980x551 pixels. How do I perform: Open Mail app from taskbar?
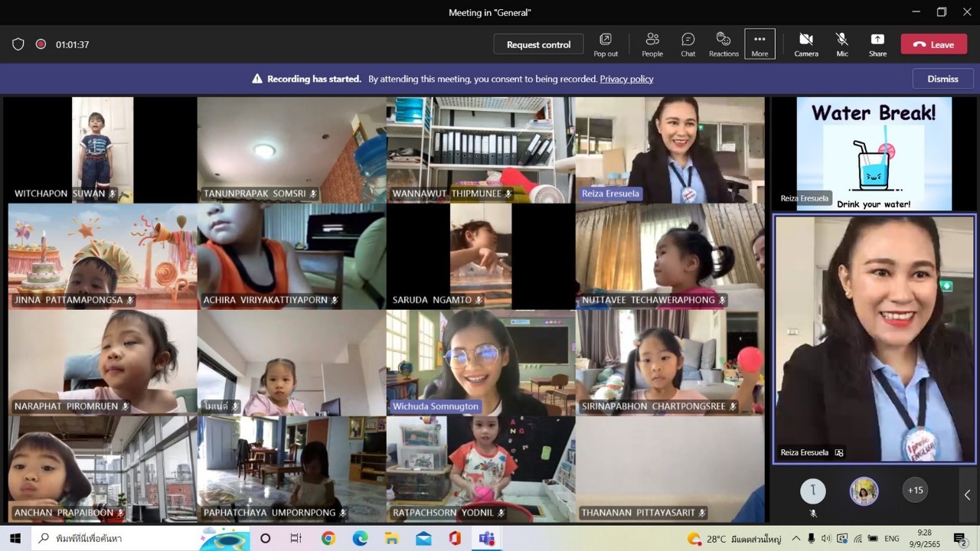(x=423, y=538)
